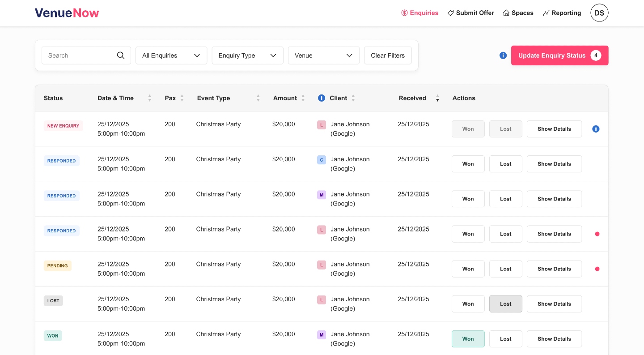
Task: Sort by Pax column arrows
Action: point(182,98)
